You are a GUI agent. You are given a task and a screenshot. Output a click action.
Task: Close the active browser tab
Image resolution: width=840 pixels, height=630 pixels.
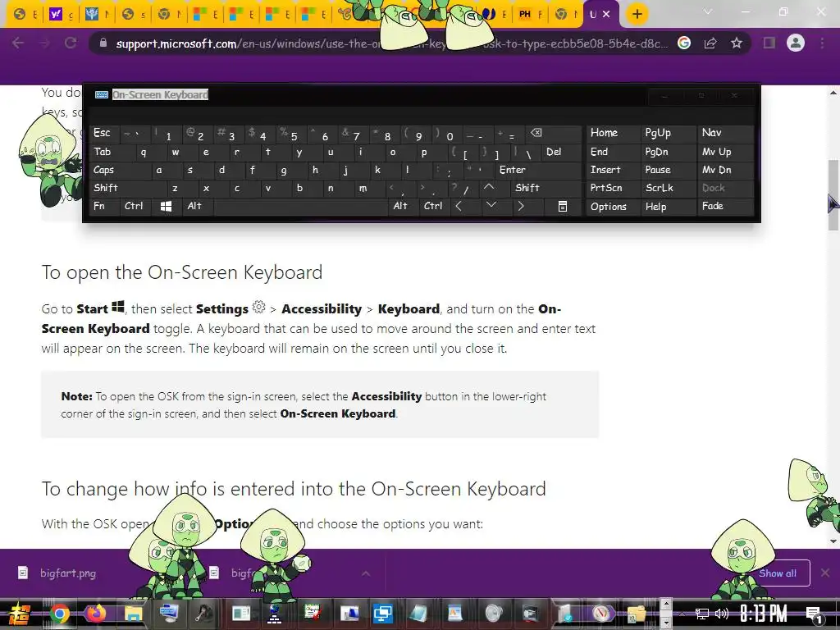click(x=606, y=15)
